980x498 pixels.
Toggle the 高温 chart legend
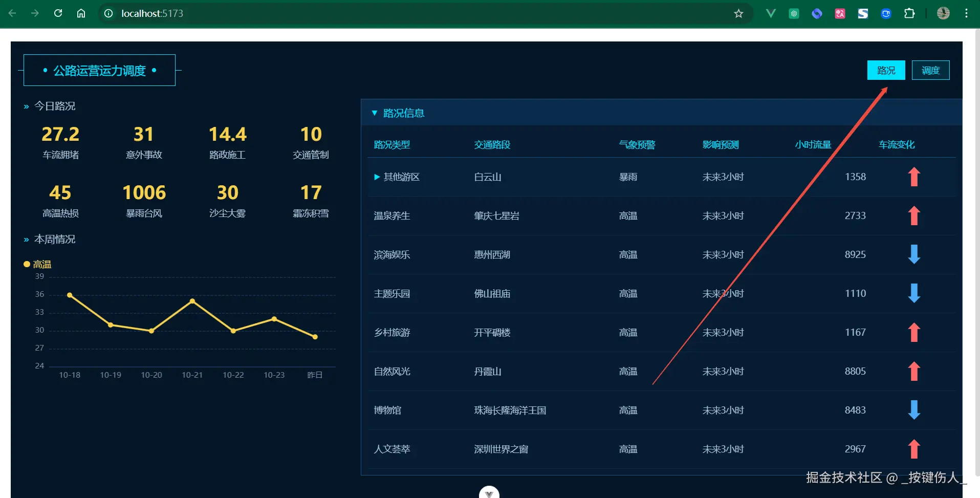(x=38, y=264)
